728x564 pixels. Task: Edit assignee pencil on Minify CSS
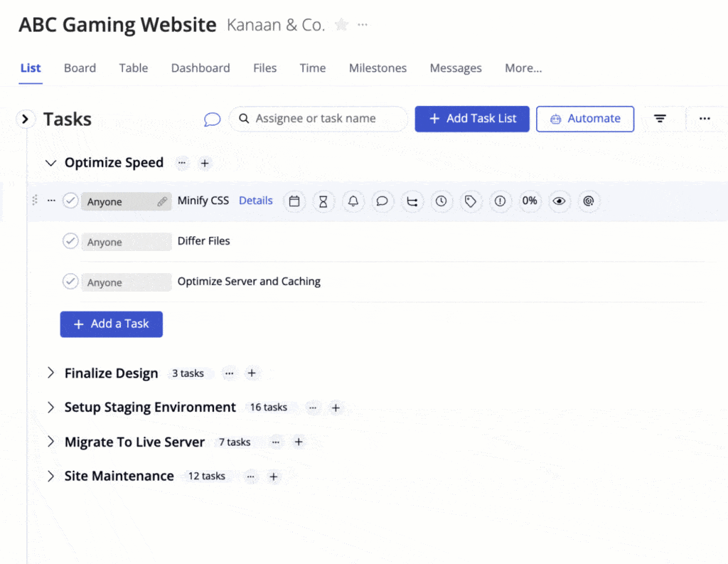click(x=162, y=201)
